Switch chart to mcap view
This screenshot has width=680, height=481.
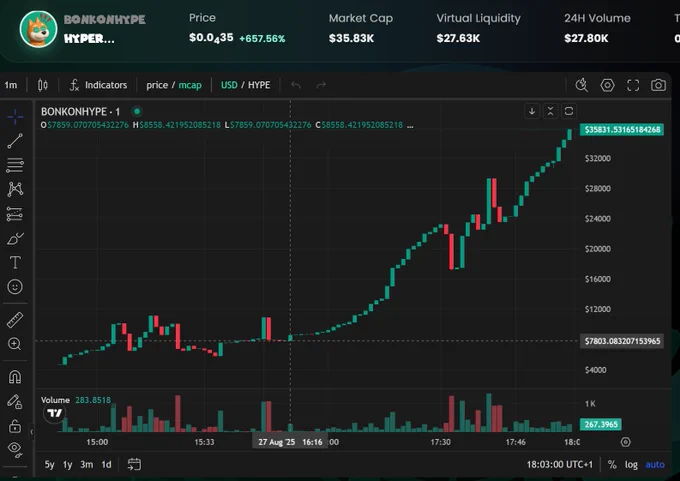(x=190, y=85)
